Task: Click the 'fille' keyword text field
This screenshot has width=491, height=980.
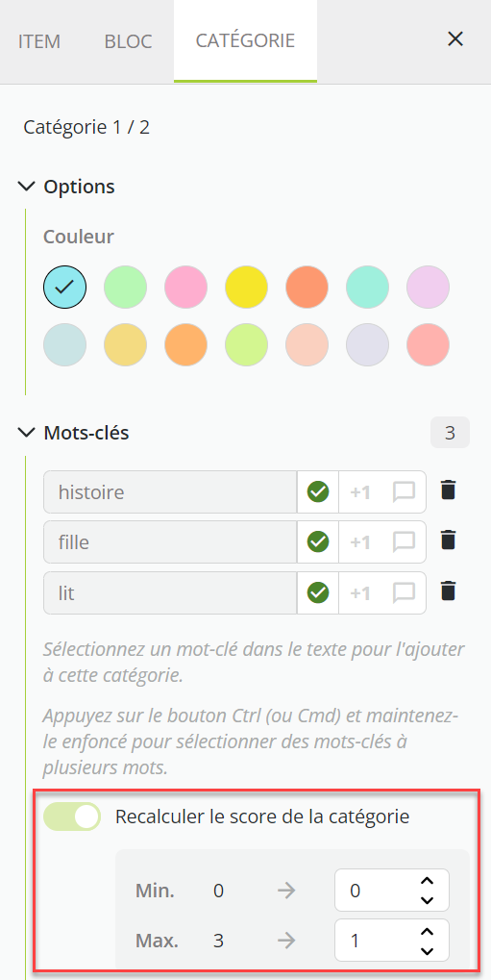Action: coord(170,541)
